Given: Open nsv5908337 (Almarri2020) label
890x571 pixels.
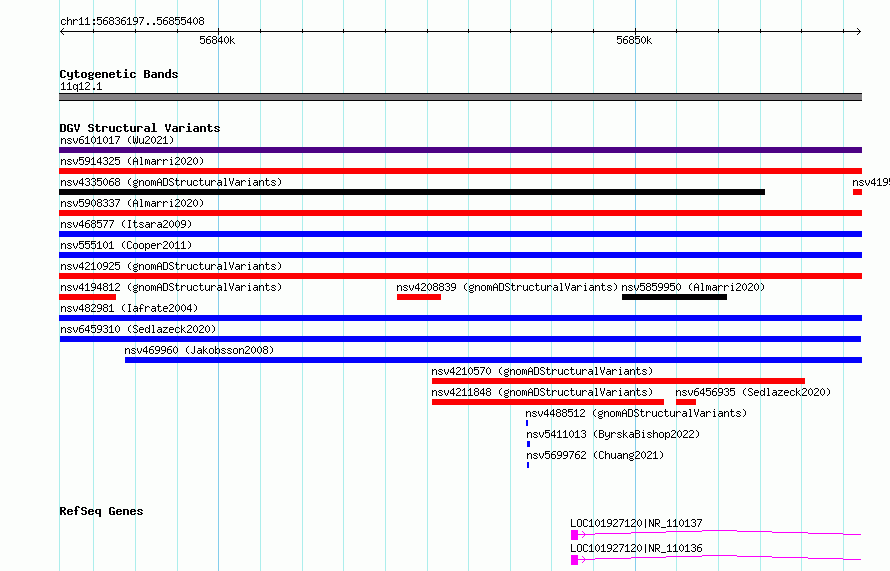Looking at the screenshot, I should (x=132, y=203).
